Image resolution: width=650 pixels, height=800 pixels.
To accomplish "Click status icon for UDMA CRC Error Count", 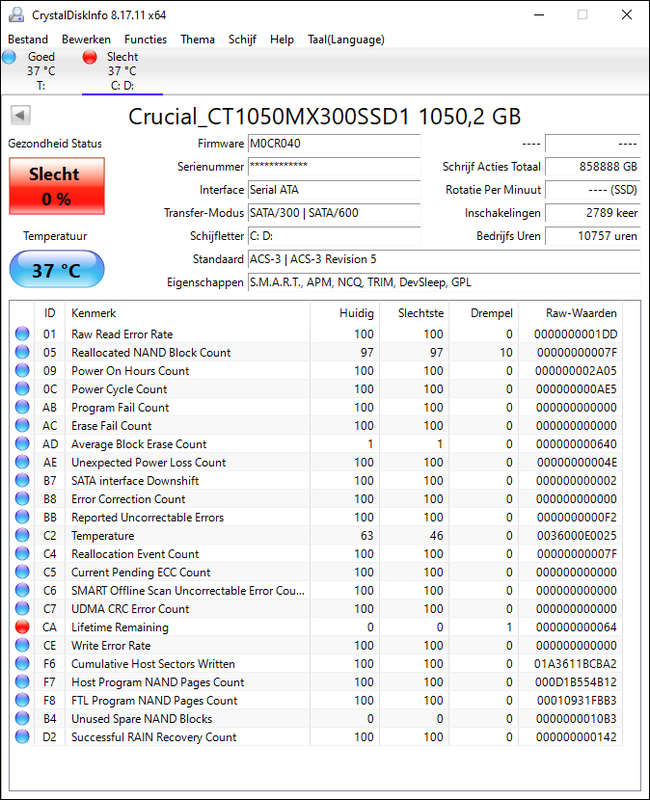I will (22, 609).
